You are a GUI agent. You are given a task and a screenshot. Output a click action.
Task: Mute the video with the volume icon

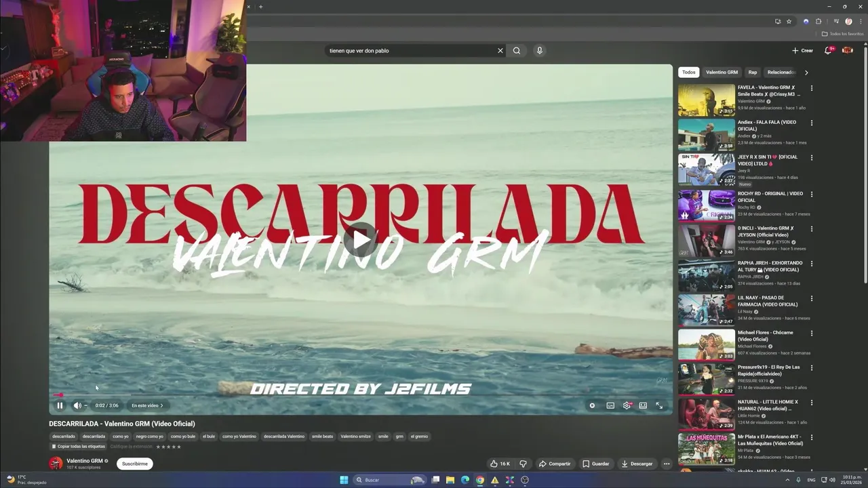click(77, 405)
